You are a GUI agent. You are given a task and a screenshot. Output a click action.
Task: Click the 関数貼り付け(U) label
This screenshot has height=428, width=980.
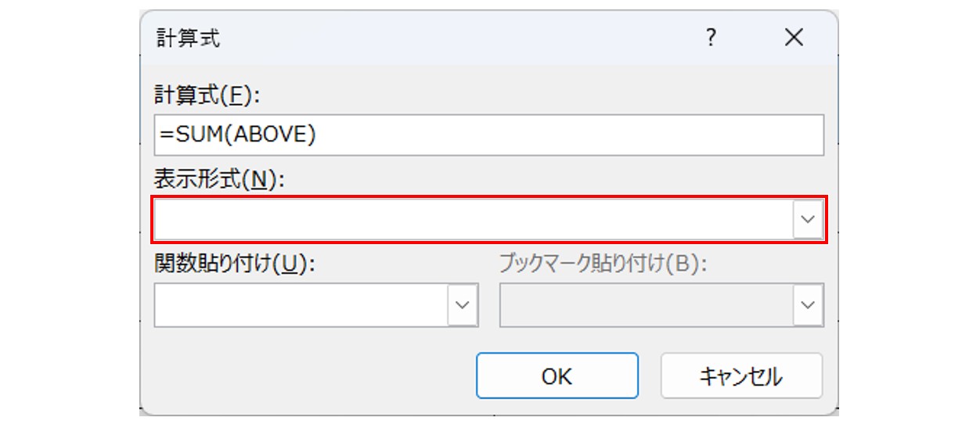[234, 263]
